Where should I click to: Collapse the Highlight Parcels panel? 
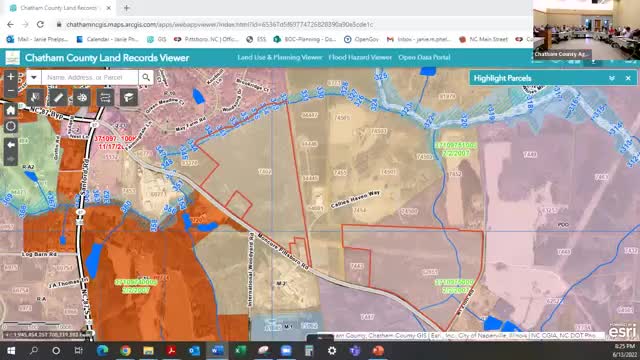click(611, 78)
